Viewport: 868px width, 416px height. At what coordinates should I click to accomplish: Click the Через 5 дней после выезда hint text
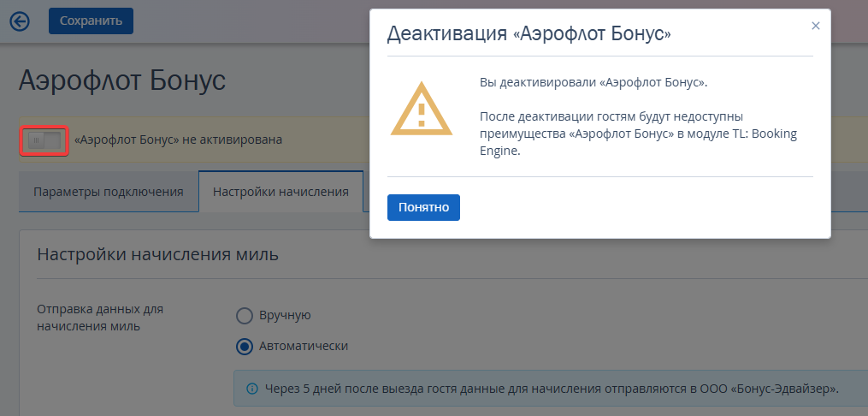click(x=552, y=389)
